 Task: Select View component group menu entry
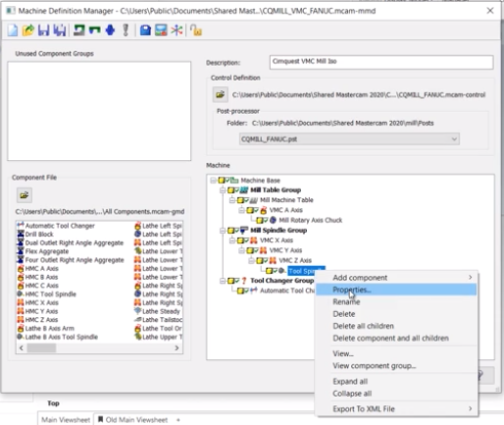point(396,366)
